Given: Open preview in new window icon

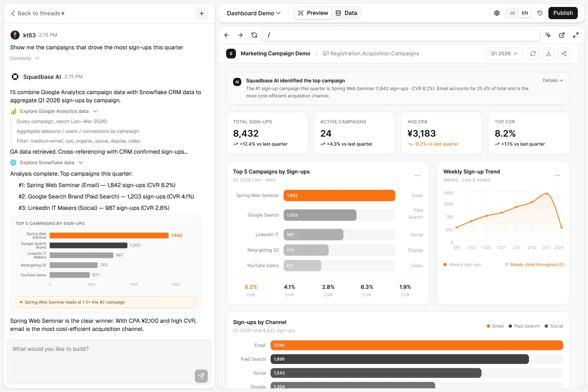Looking at the screenshot, I should pos(562,35).
